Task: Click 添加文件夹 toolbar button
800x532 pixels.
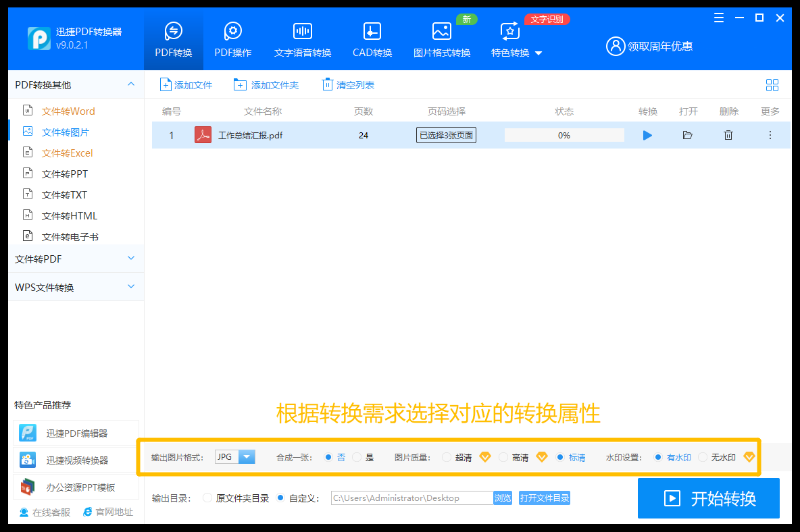Action: (266, 85)
